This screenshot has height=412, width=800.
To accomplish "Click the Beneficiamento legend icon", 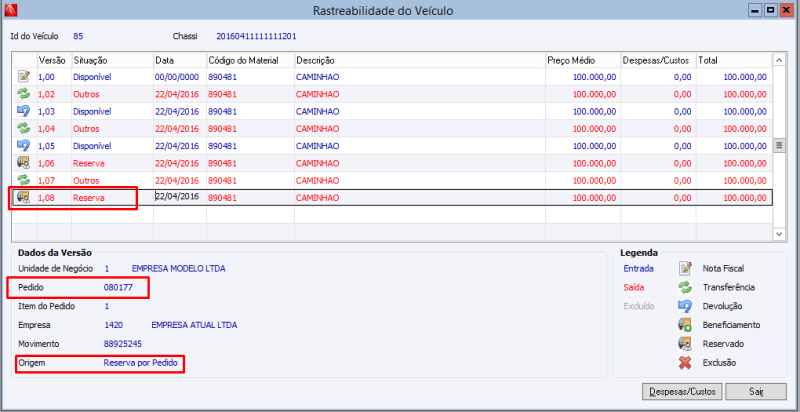I will pyautogui.click(x=685, y=325).
